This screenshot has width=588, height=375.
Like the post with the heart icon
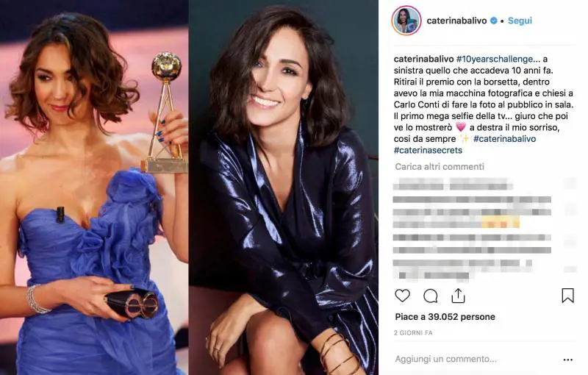tap(402, 296)
